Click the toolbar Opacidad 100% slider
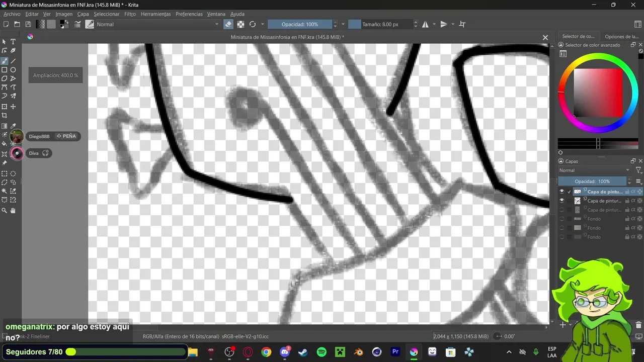Screen dimensions: 644x362 point(300,24)
